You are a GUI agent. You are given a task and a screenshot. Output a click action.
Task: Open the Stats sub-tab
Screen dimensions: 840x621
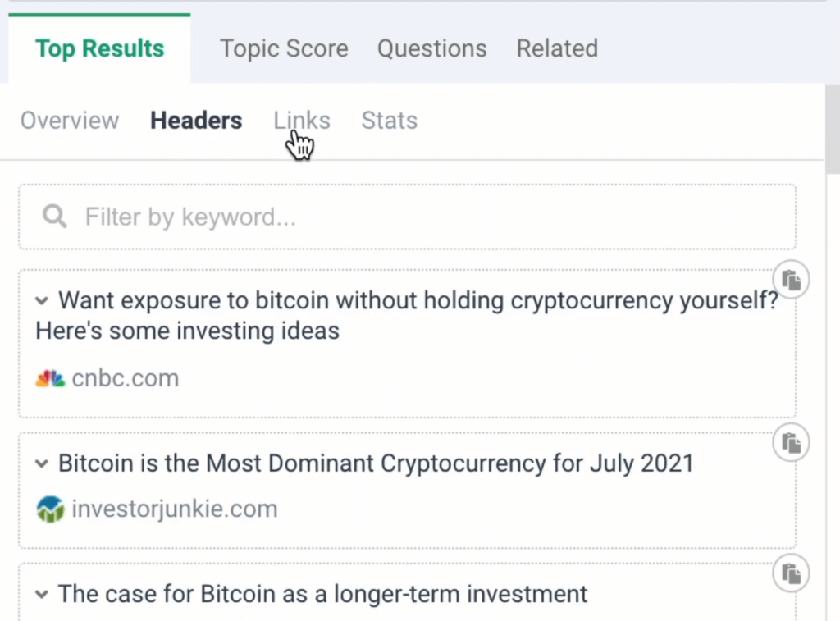point(389,121)
